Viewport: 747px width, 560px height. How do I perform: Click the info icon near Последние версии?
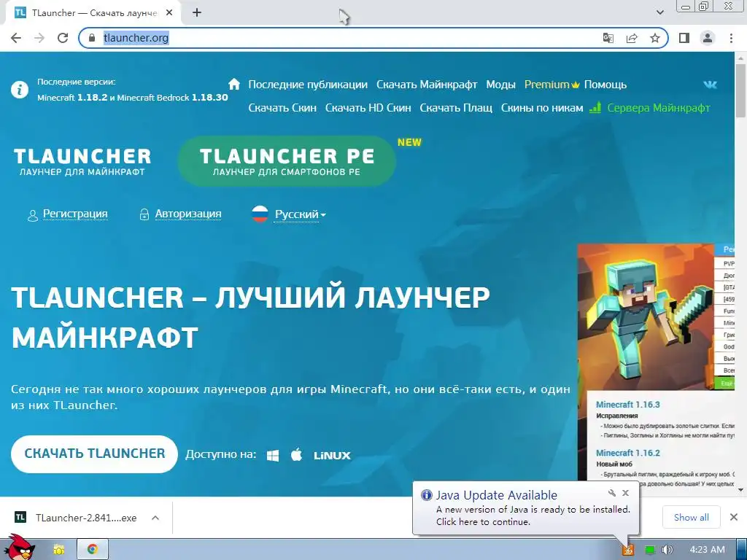pyautogui.click(x=20, y=90)
